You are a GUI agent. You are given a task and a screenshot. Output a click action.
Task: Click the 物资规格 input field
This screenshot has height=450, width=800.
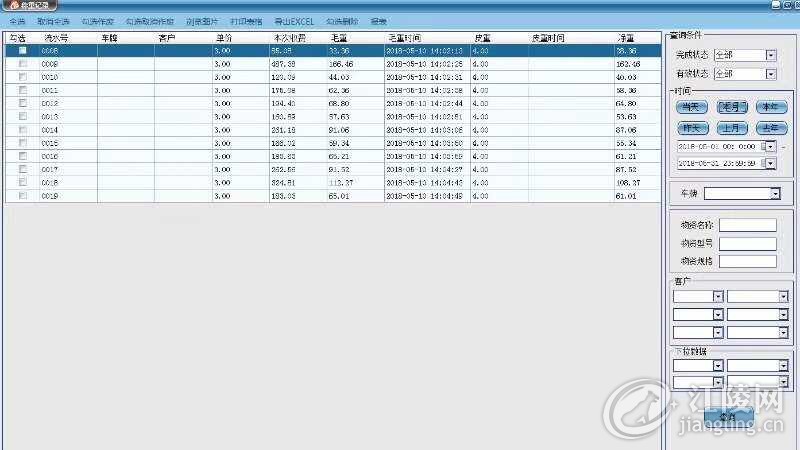(x=747, y=261)
